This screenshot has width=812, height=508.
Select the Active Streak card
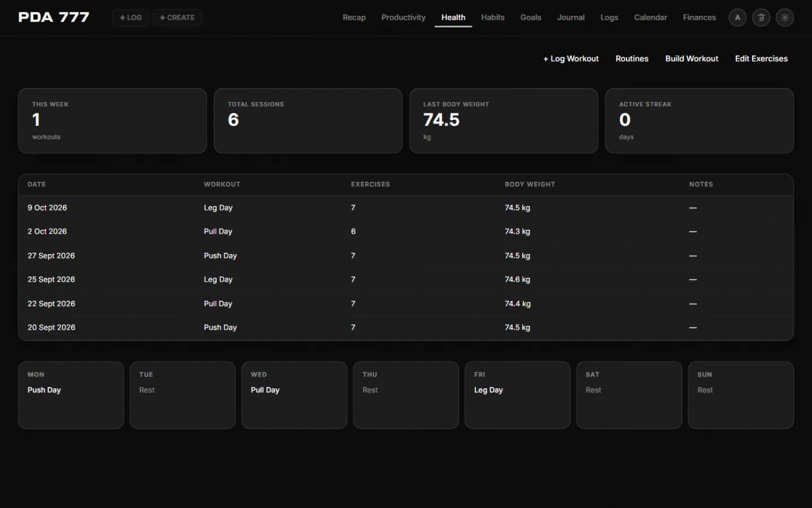[699, 121]
